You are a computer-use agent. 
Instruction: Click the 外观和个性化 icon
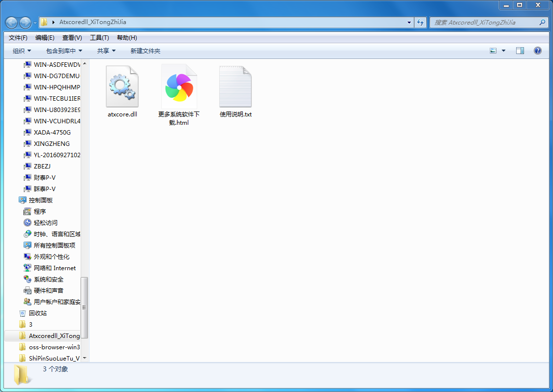27,256
